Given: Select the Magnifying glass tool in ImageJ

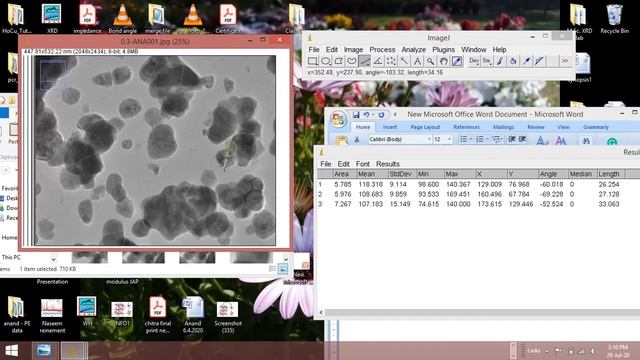Looking at the screenshot, I should point(430,61).
